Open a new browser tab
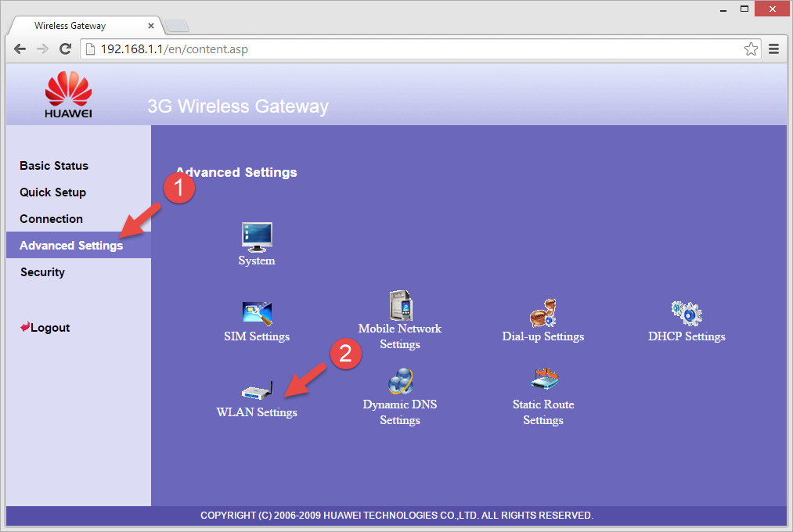Screen dimensions: 793x532 176,26
